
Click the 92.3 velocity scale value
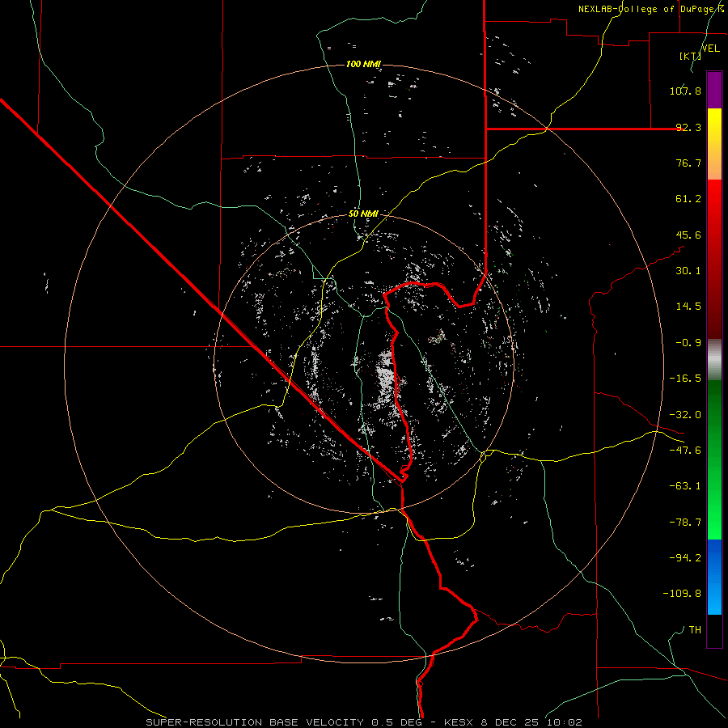[688, 127]
